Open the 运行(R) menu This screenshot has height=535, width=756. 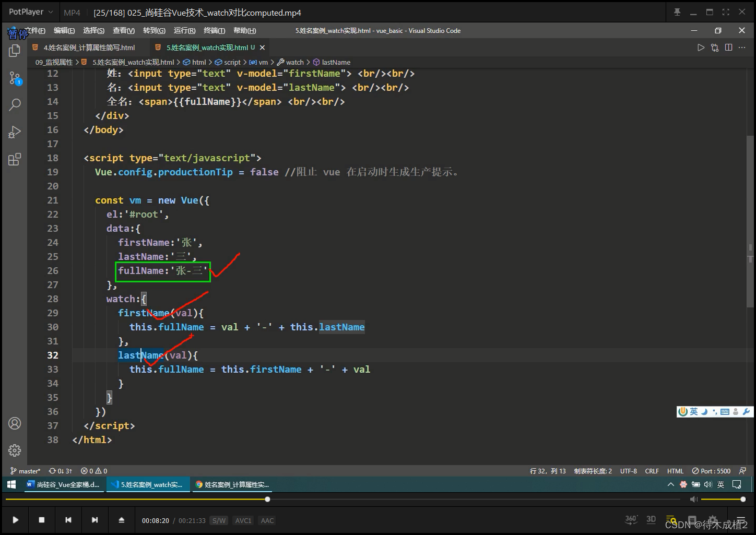184,31
